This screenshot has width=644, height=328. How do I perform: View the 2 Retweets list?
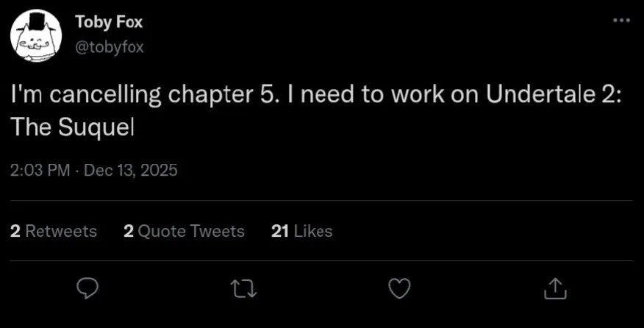(54, 231)
